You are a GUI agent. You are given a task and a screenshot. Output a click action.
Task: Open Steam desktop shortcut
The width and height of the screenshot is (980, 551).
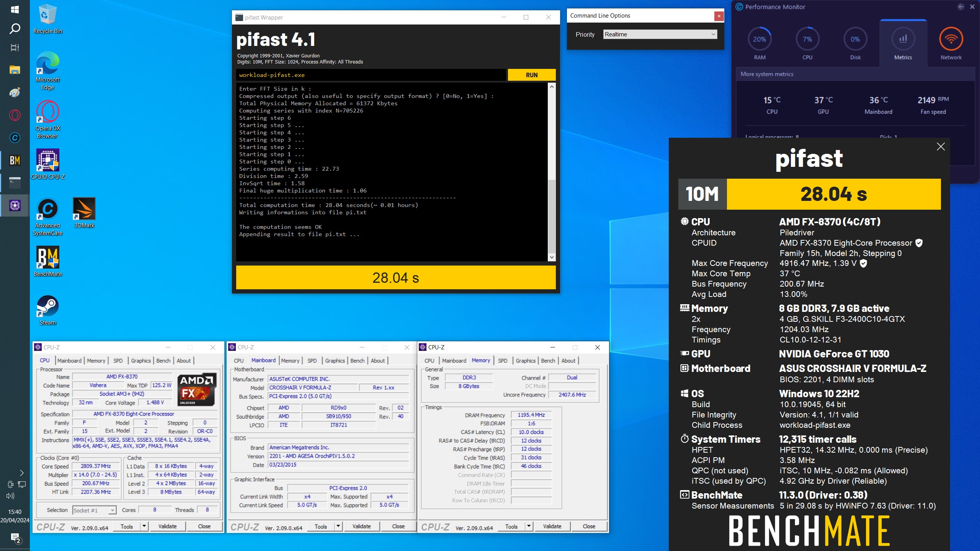point(47,310)
